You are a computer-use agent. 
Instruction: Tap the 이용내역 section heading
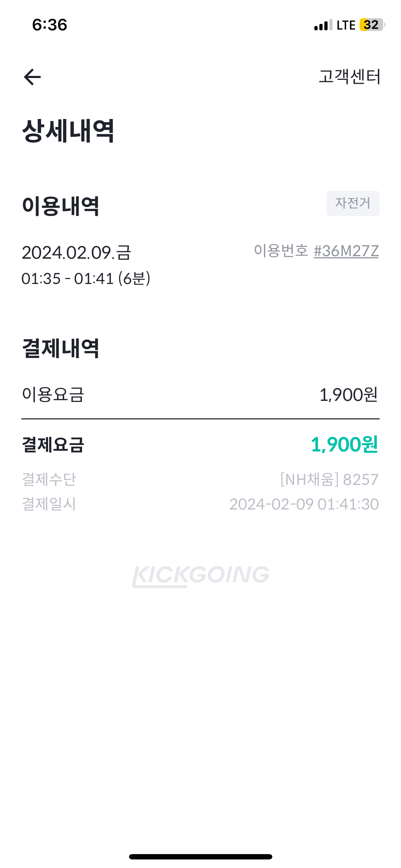[61, 206]
